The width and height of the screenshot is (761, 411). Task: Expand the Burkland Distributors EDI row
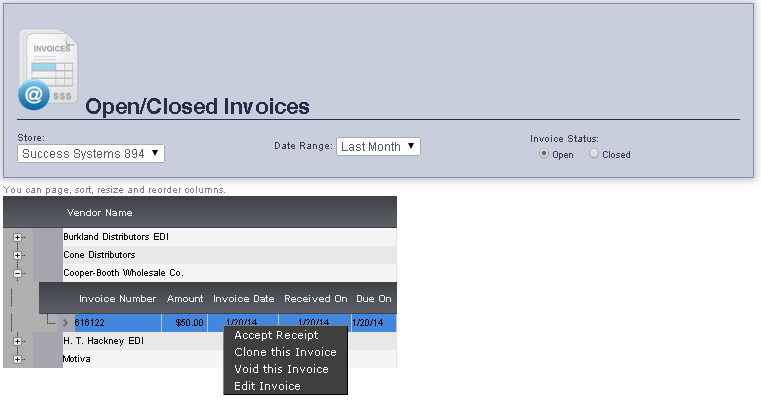[18, 237]
